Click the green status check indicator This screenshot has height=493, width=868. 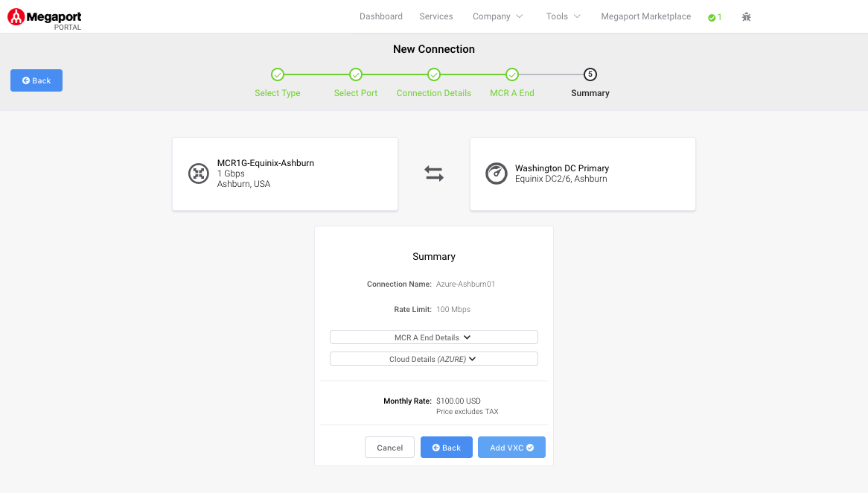715,17
